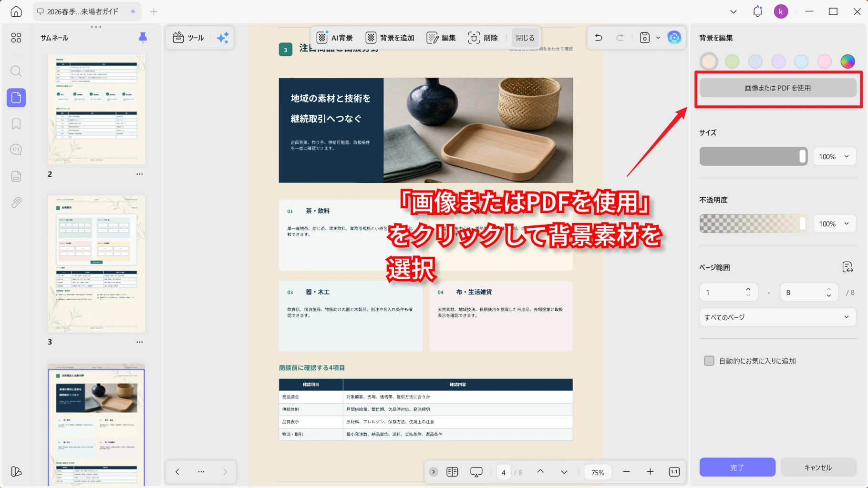Open the forms/fields panel icon

[x=16, y=176]
